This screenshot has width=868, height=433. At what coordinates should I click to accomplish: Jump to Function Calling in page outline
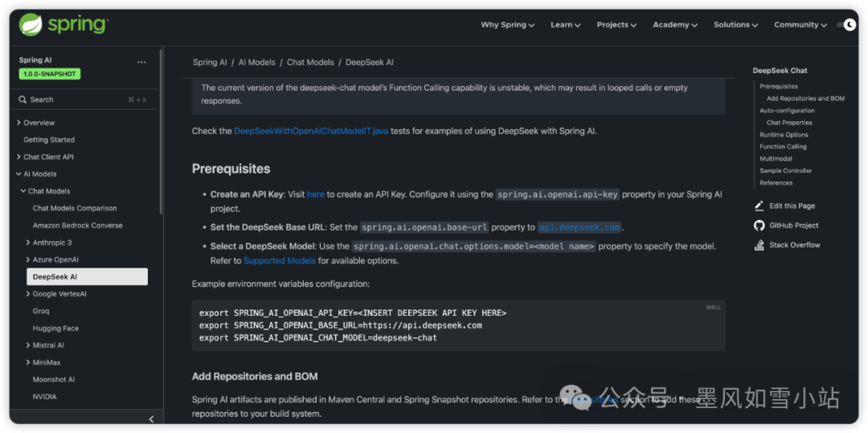(x=783, y=147)
